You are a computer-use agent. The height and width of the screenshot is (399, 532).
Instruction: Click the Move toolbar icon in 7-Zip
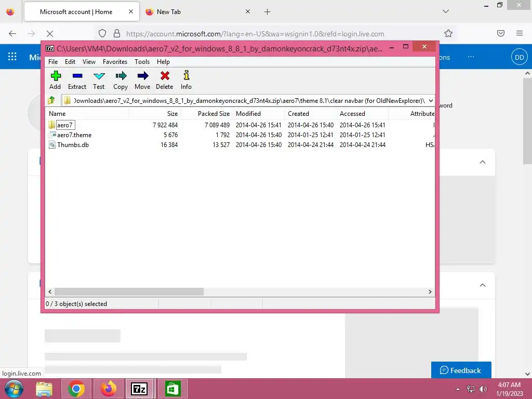click(x=142, y=80)
